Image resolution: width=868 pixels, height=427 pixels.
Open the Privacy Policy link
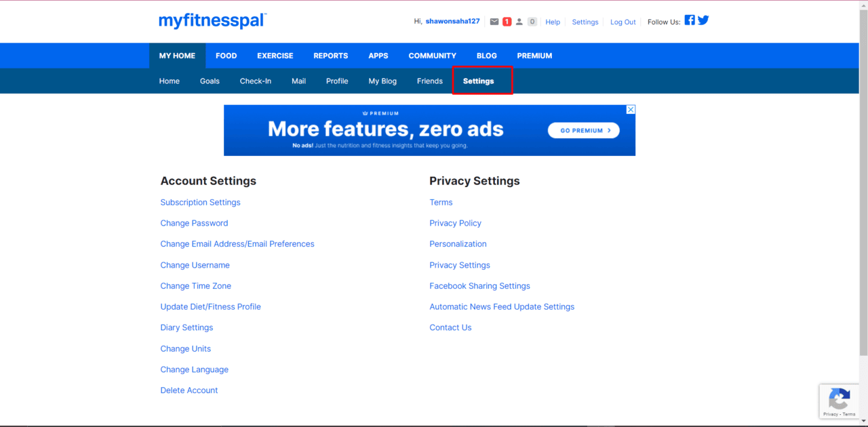point(456,223)
